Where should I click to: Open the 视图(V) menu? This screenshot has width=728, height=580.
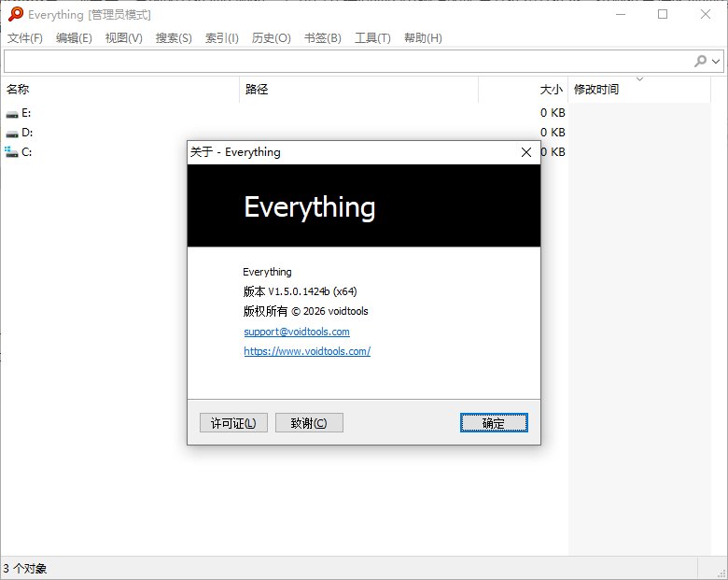tap(123, 38)
